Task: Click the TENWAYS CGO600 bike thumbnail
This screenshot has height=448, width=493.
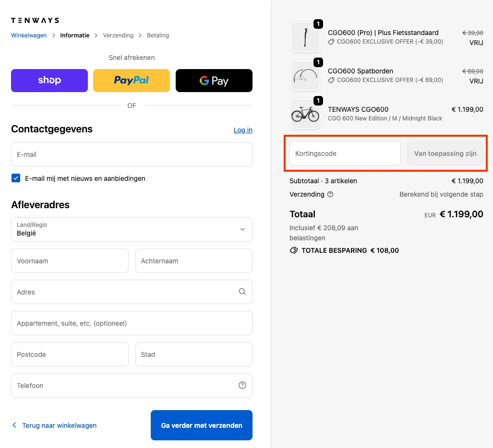Action: 305,114
